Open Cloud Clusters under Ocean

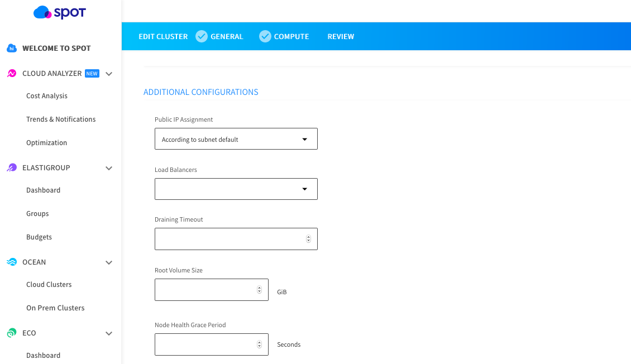pos(49,285)
